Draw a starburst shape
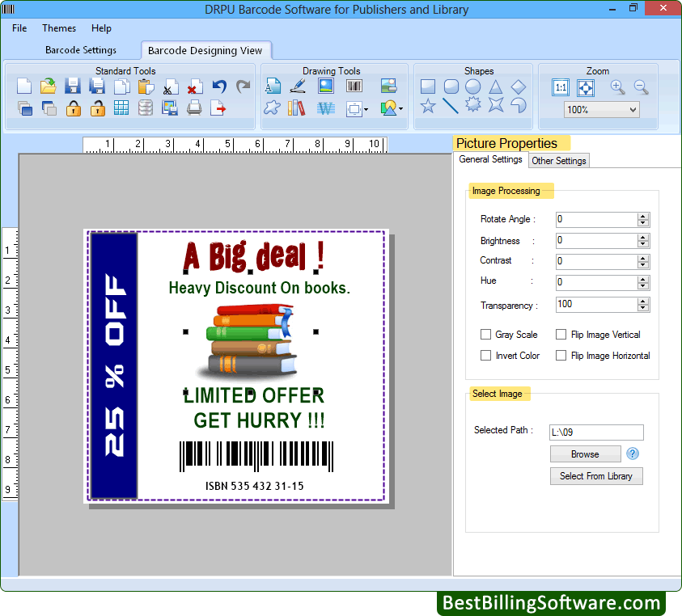This screenshot has height=616, width=682. click(x=473, y=105)
